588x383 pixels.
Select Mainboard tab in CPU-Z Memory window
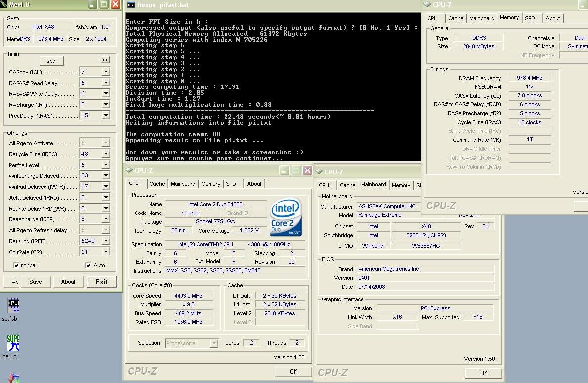click(x=482, y=18)
